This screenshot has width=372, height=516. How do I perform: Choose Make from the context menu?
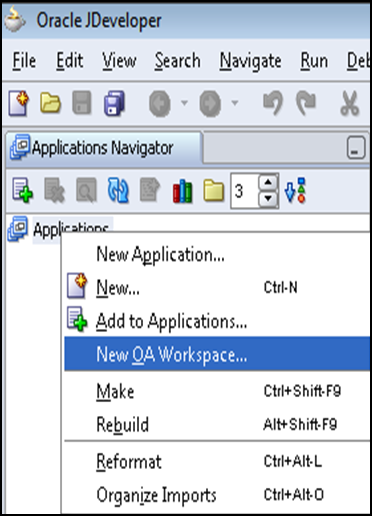click(217, 391)
